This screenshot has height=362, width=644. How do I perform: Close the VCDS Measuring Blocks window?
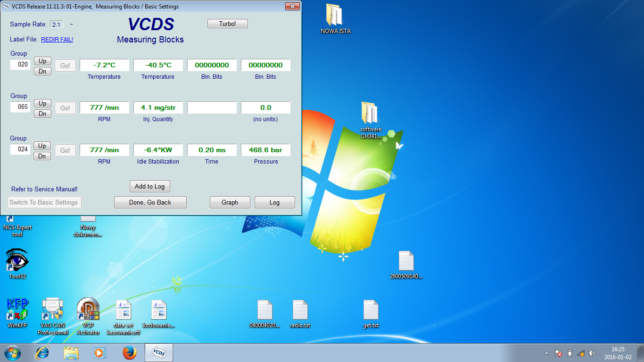pos(292,6)
